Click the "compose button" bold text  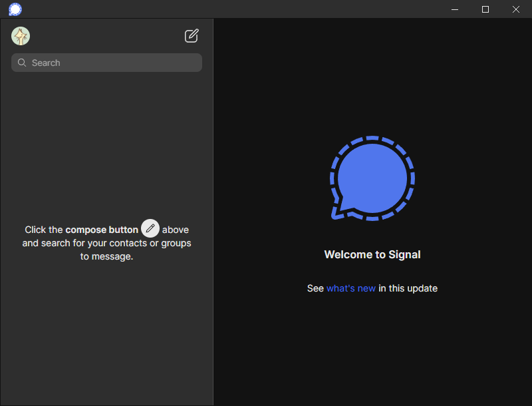point(102,230)
